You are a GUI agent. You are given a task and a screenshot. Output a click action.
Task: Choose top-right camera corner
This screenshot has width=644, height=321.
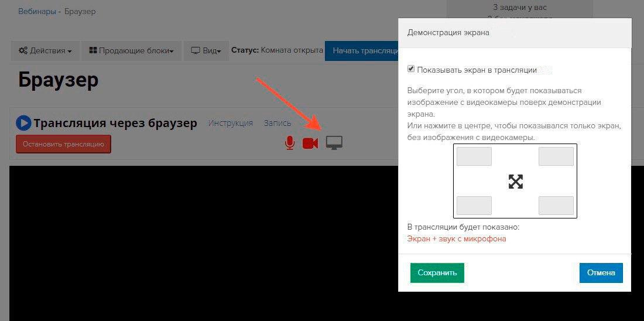tap(556, 156)
